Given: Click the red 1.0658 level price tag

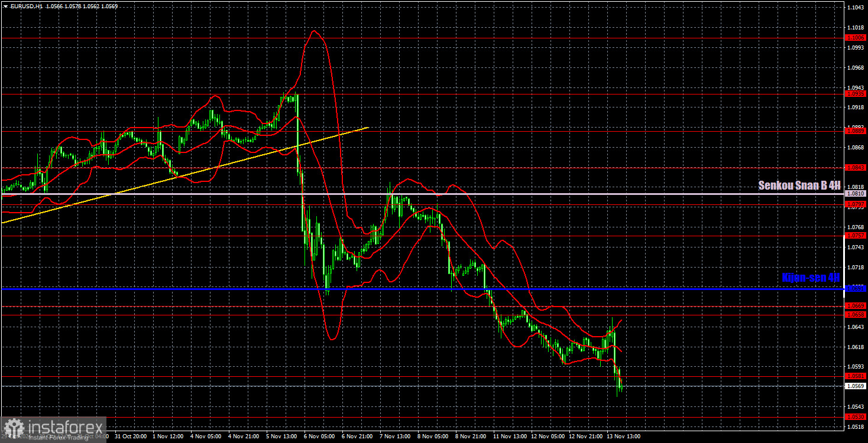Looking at the screenshot, I should coord(856,315).
